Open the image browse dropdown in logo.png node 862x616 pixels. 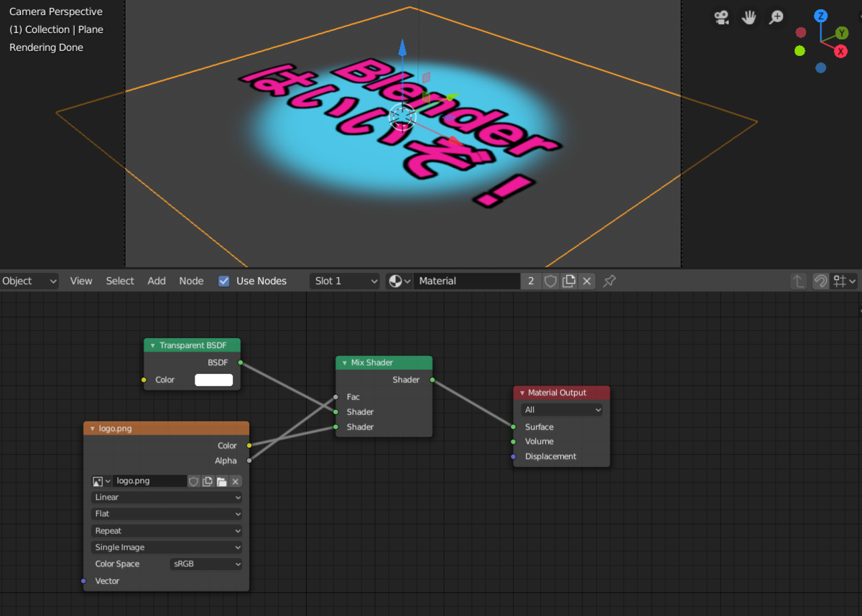point(101,481)
